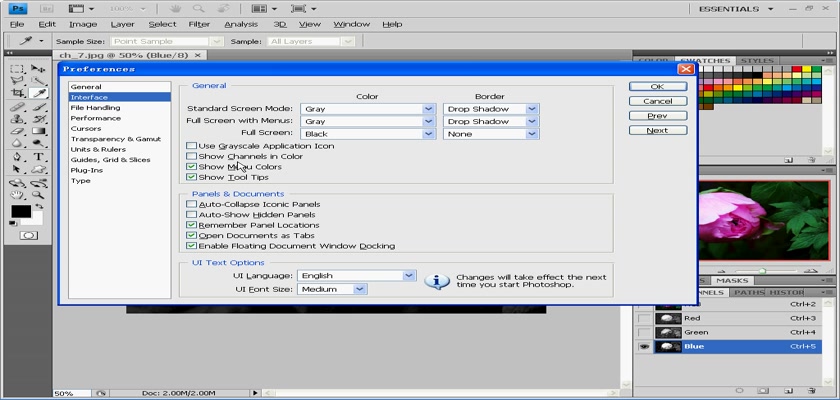Select the Gradient tool
840x400 pixels.
tap(38, 131)
